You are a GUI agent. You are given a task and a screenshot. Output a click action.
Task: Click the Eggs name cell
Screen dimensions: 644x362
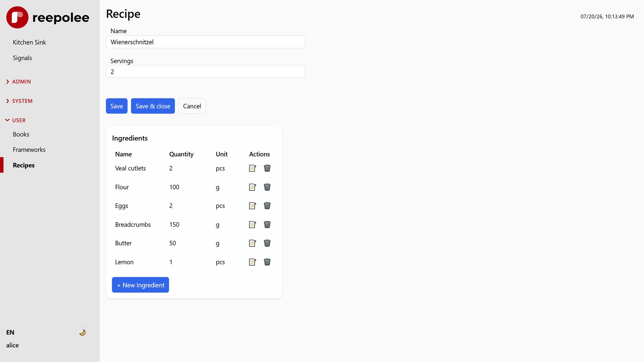[x=122, y=206]
